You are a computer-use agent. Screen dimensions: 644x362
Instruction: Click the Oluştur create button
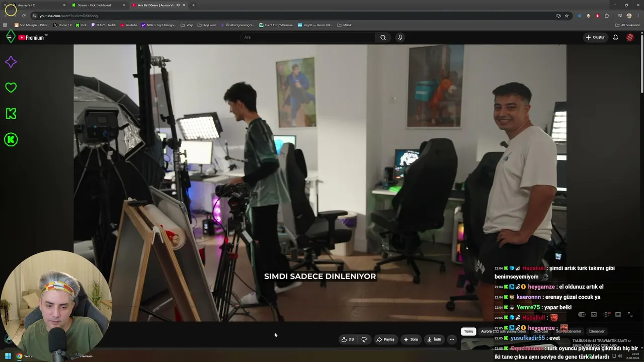click(595, 37)
